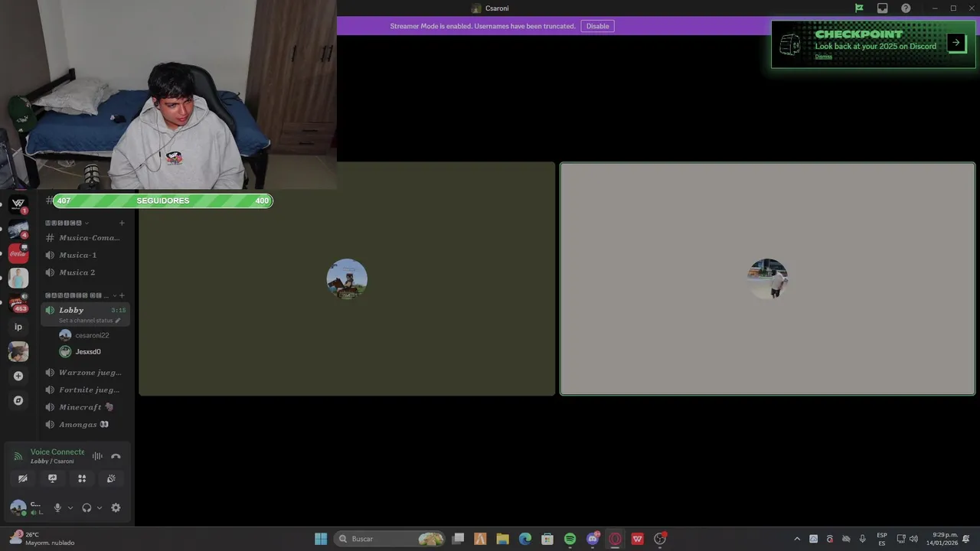This screenshot has width=980, height=551.
Task: Open microphone input options arrow
Action: [70, 507]
